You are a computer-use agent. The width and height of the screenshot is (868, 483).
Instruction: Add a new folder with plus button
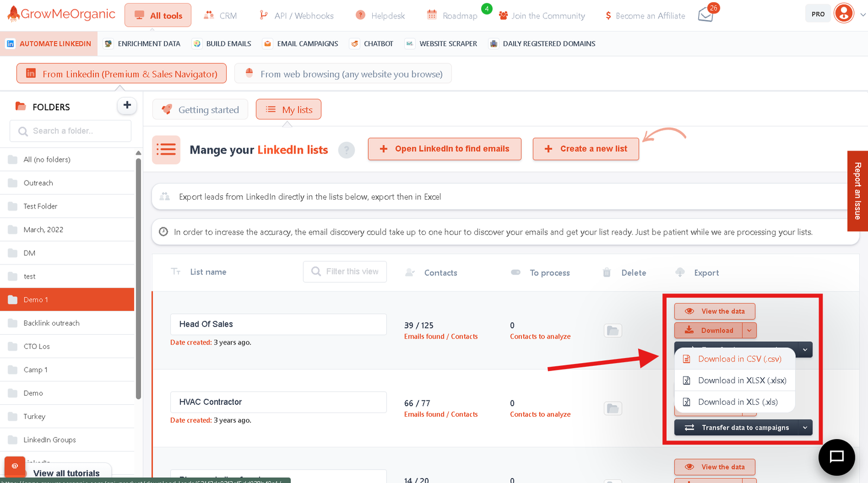tap(127, 105)
